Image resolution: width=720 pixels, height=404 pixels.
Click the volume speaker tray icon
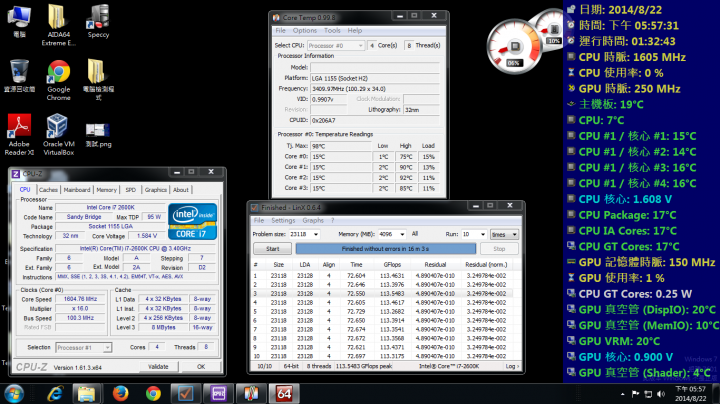[x=661, y=394]
